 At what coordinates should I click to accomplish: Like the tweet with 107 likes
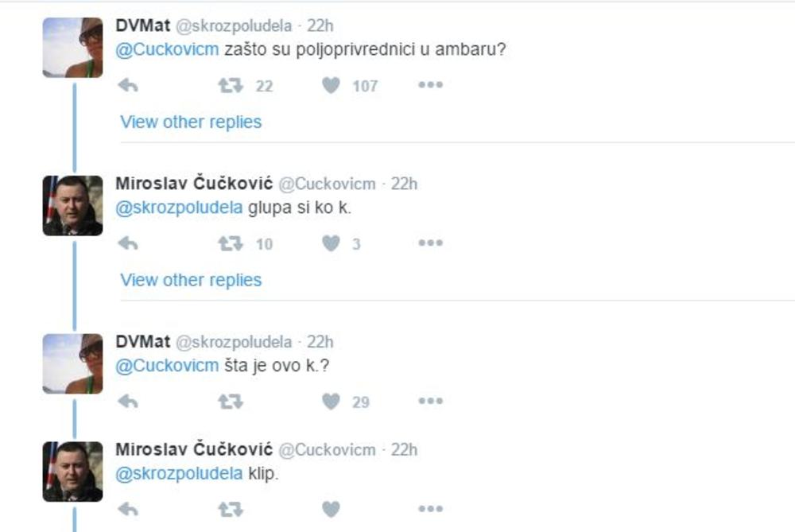click(x=332, y=85)
